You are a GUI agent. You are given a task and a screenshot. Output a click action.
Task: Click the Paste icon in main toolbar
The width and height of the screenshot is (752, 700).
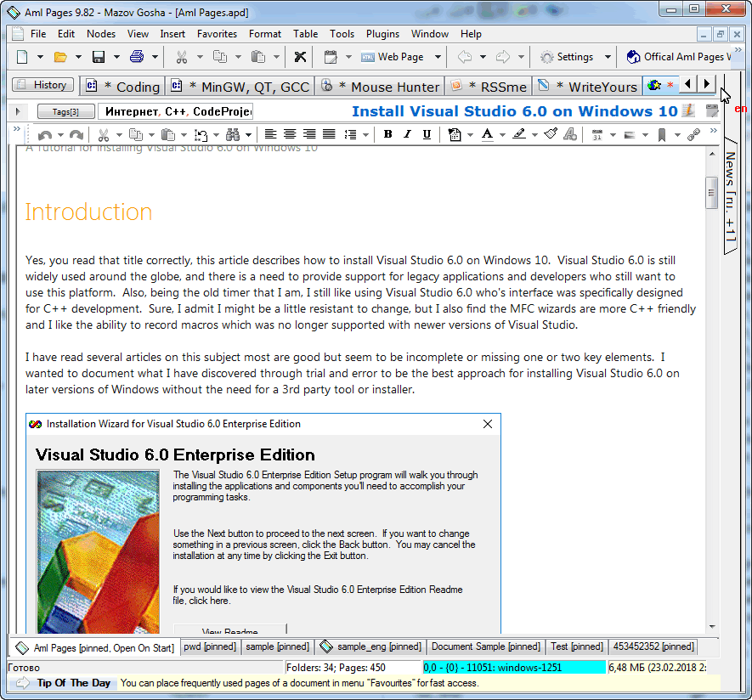point(258,57)
